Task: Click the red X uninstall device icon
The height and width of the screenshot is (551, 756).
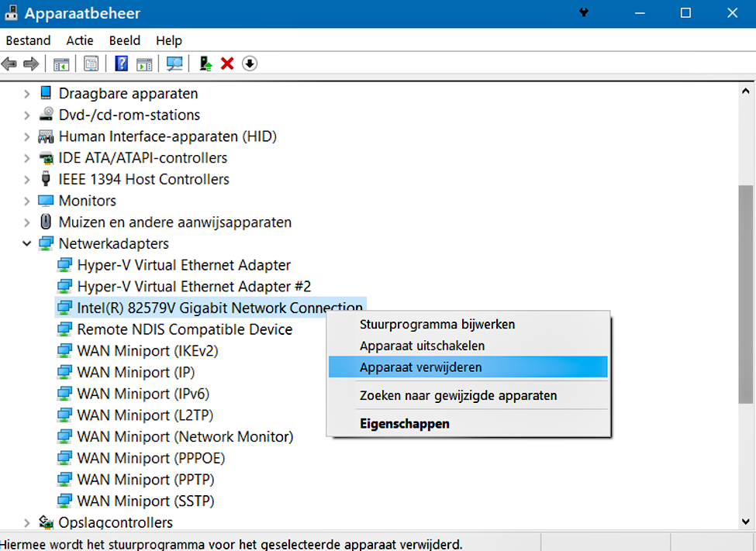Action: coord(227,64)
